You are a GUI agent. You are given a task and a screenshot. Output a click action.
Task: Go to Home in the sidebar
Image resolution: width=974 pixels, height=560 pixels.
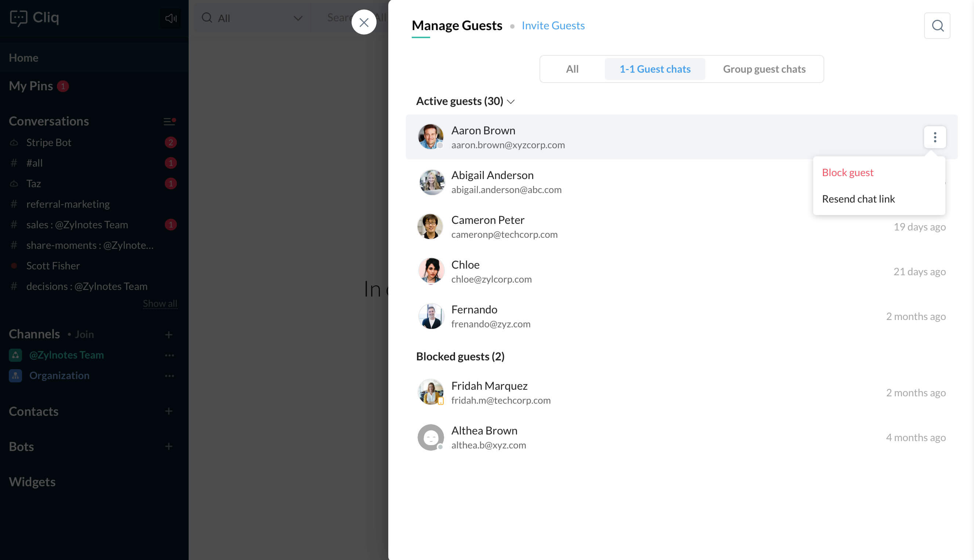(x=23, y=58)
